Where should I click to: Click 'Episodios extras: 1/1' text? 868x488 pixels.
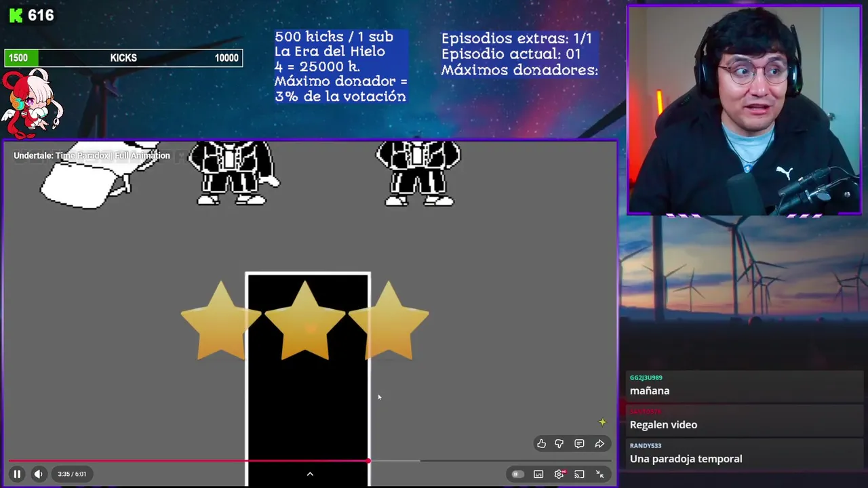[x=517, y=39]
